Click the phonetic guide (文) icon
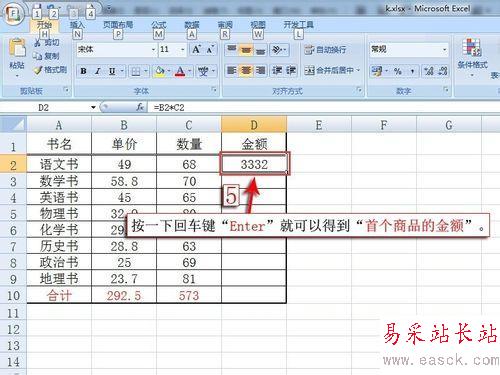 tap(203, 71)
